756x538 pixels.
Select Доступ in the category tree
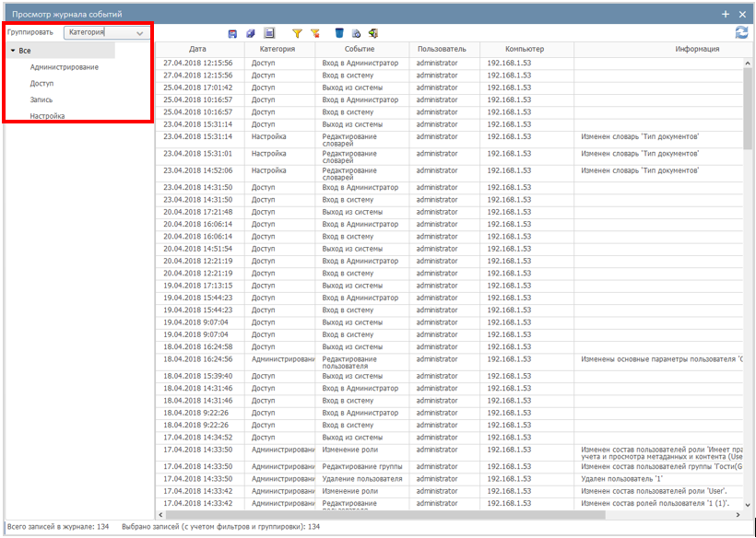click(41, 84)
